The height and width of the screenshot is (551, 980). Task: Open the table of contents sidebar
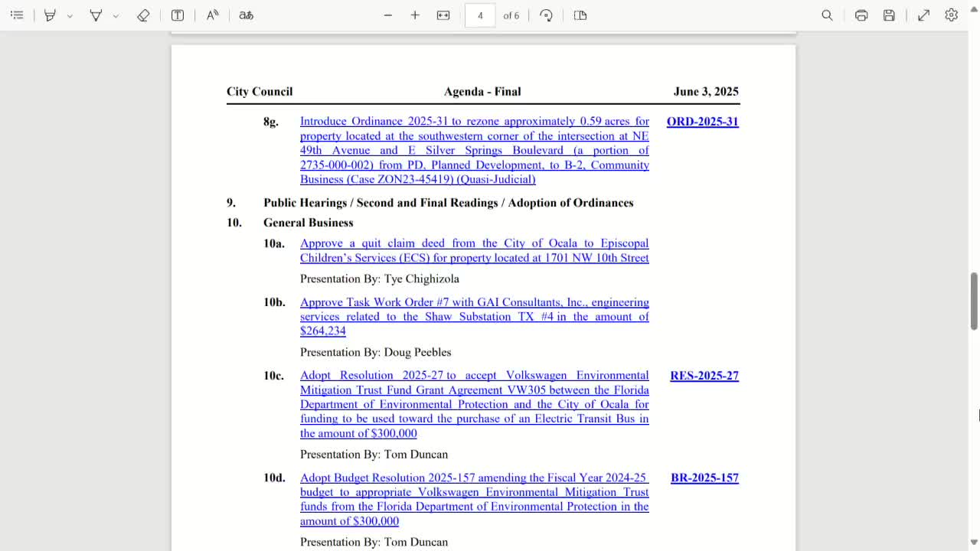tap(17, 15)
